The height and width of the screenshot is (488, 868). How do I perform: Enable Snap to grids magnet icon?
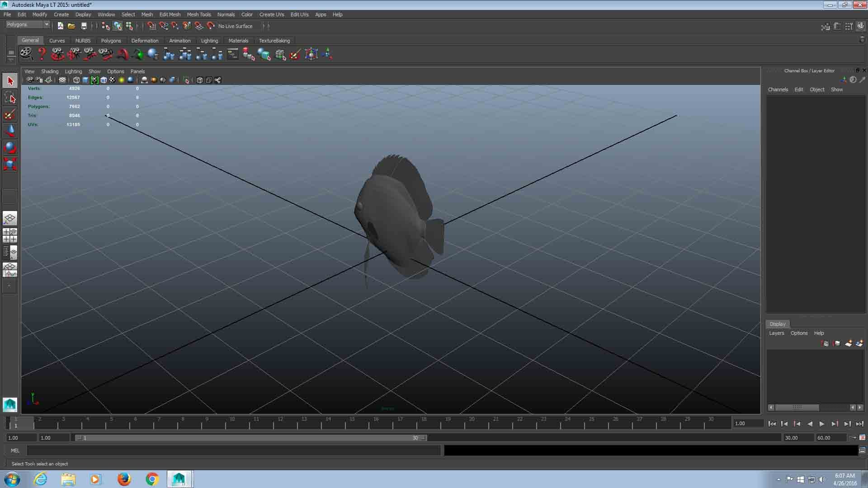pos(151,26)
